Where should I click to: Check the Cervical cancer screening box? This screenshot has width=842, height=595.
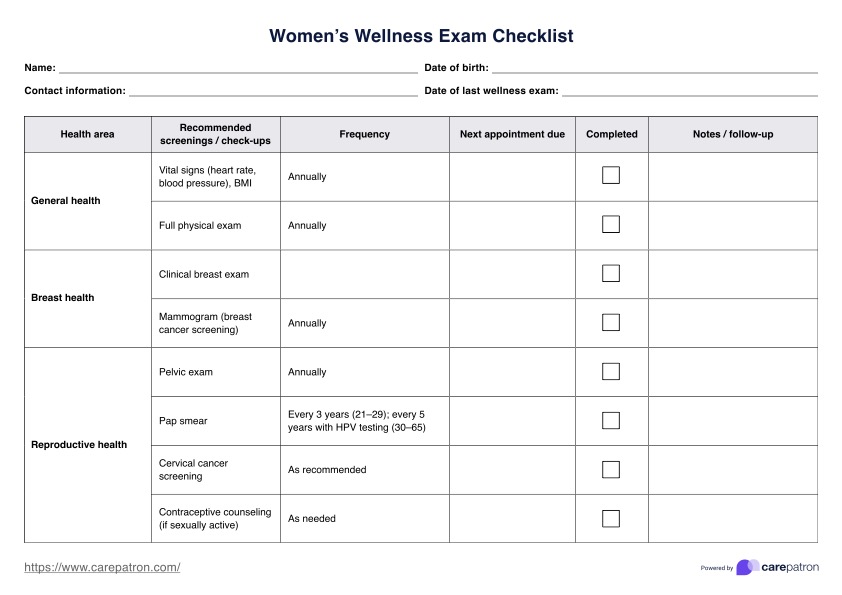click(611, 470)
